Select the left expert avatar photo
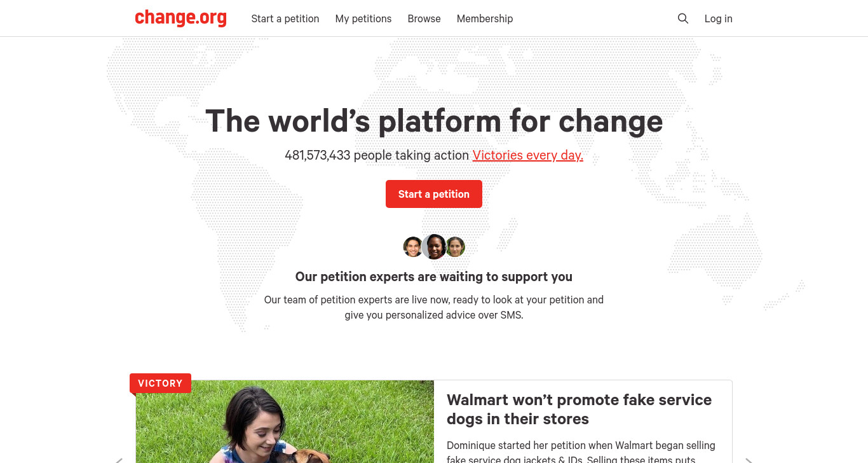 413,247
